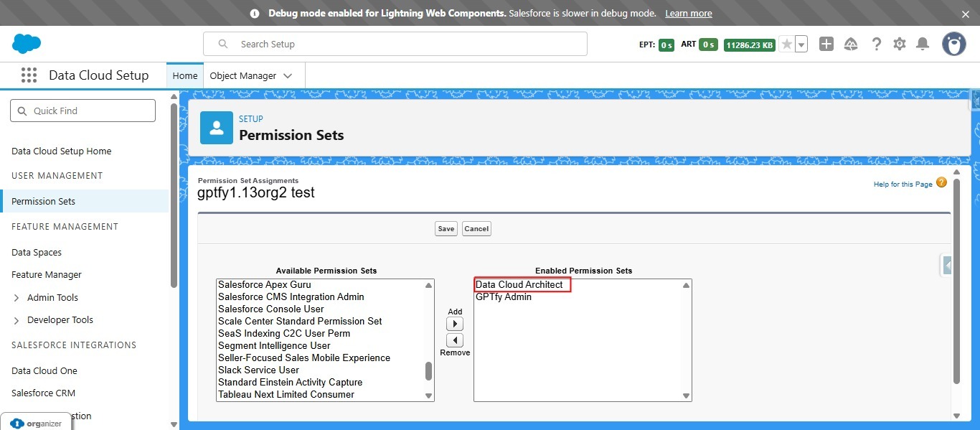
Task: Click the orange Help for this Page icon
Action: [x=941, y=182]
